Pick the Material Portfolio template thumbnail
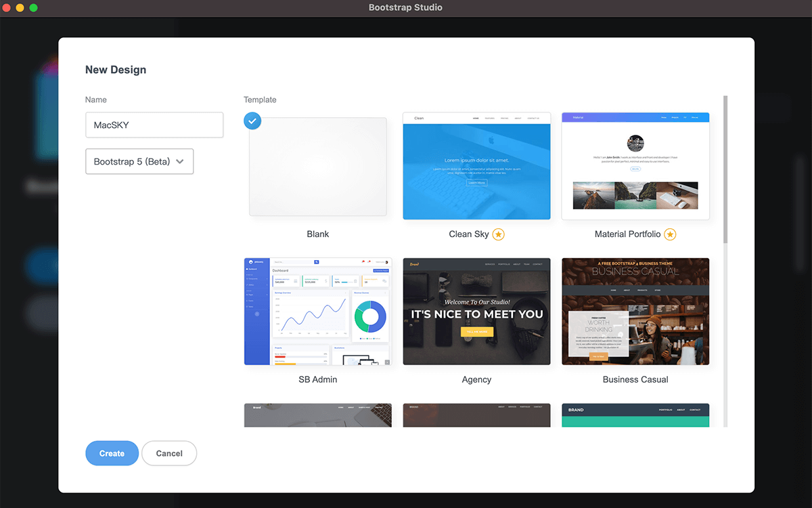812x508 pixels. pos(635,166)
